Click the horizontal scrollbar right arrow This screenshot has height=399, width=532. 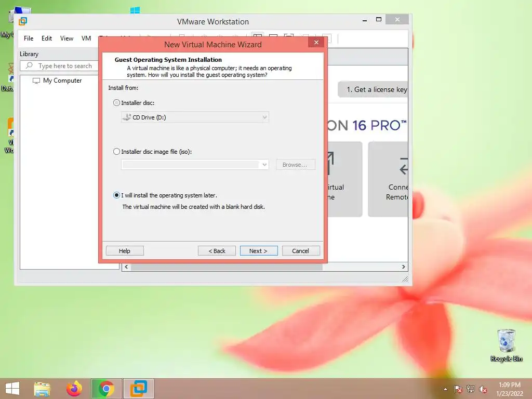tap(403, 267)
